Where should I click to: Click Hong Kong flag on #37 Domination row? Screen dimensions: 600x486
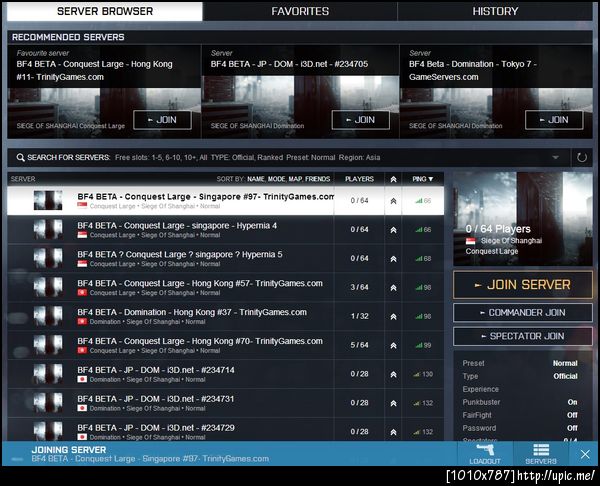(82, 322)
